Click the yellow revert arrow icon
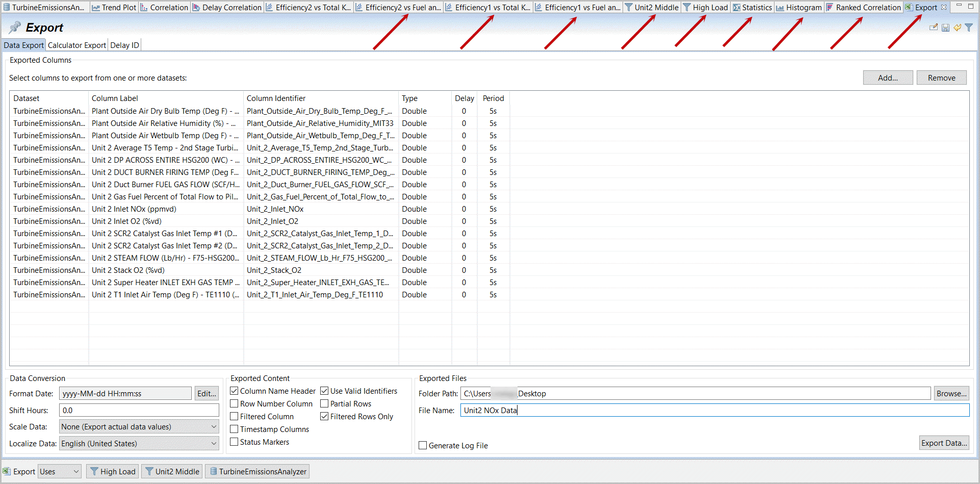This screenshot has height=484, width=980. pyautogui.click(x=957, y=28)
